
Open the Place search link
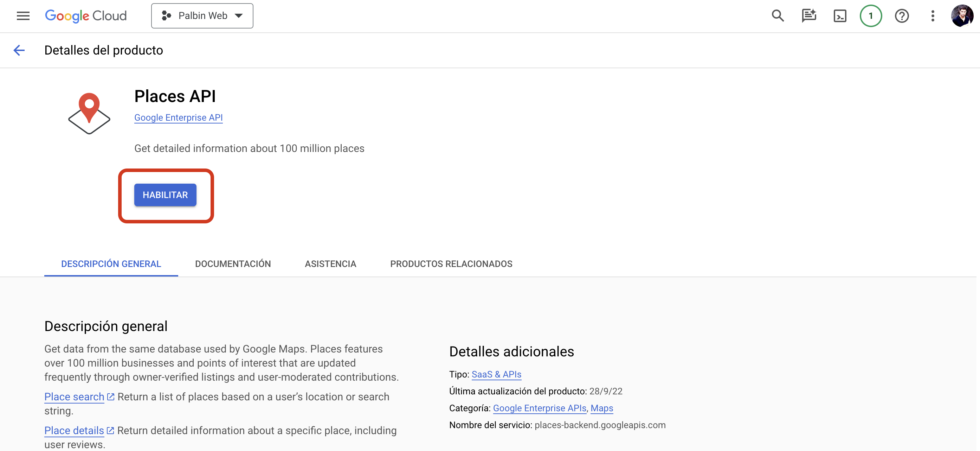[x=74, y=396]
